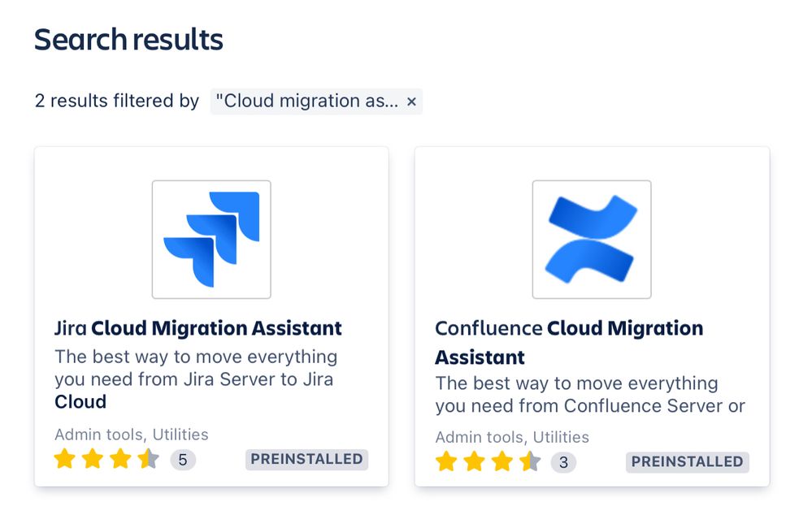This screenshot has height=519, width=812.
Task: Click Admin tools, Utilities on the Jira card
Action: click(132, 435)
